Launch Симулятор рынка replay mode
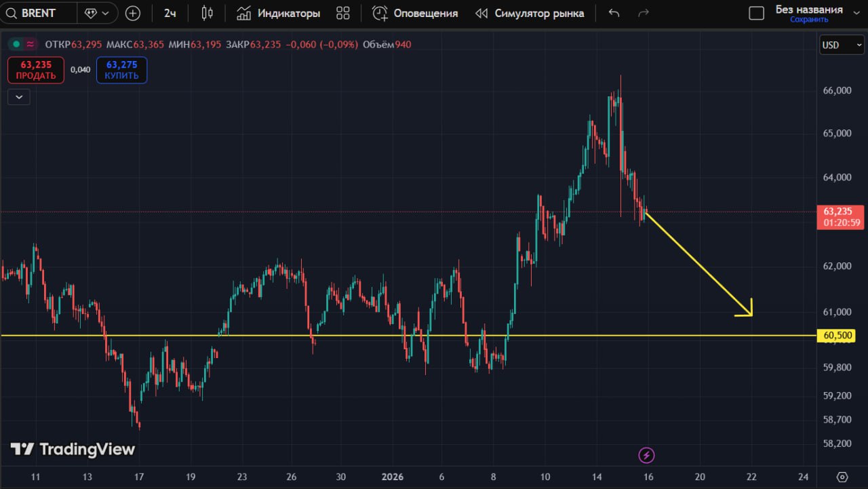This screenshot has width=868, height=489. [x=530, y=13]
